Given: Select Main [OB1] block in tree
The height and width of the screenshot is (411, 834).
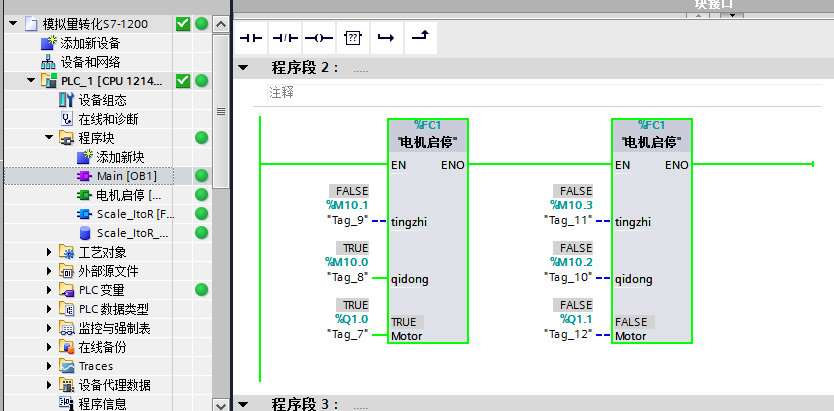Looking at the screenshot, I should coord(126,176).
